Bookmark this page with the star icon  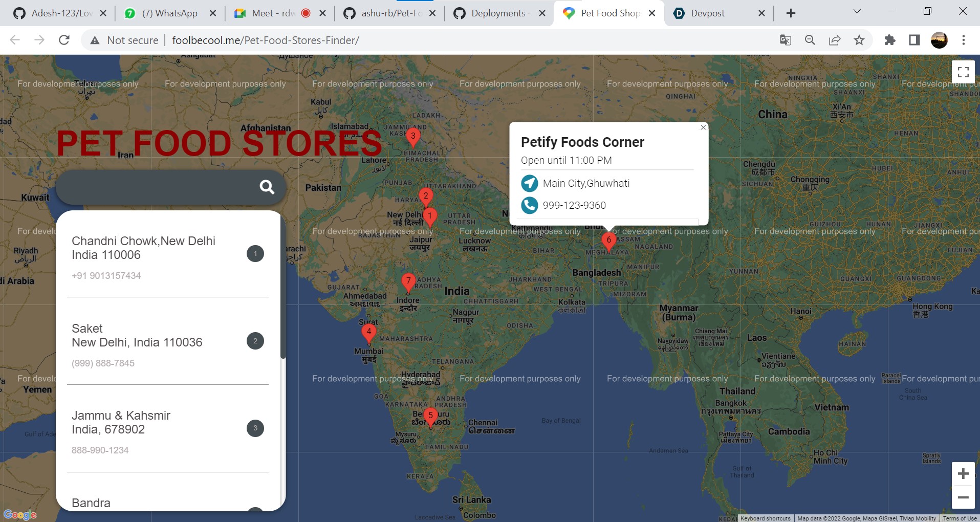[x=859, y=40]
